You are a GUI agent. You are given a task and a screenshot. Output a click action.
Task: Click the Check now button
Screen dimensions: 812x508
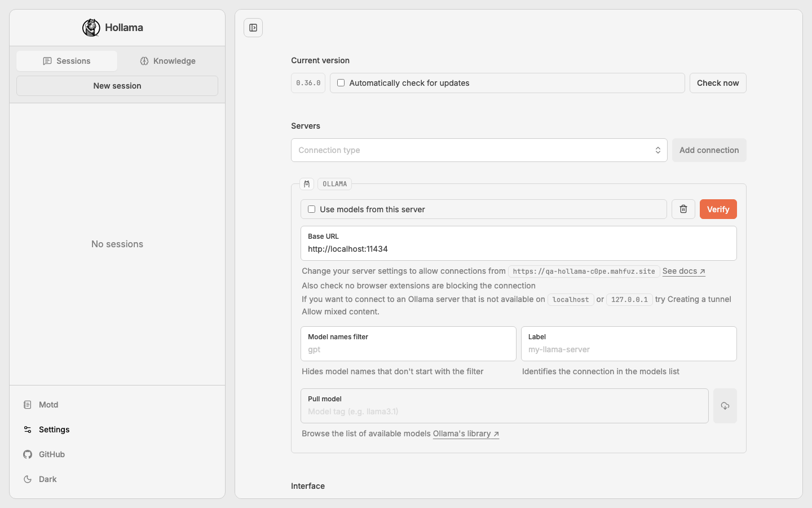718,83
